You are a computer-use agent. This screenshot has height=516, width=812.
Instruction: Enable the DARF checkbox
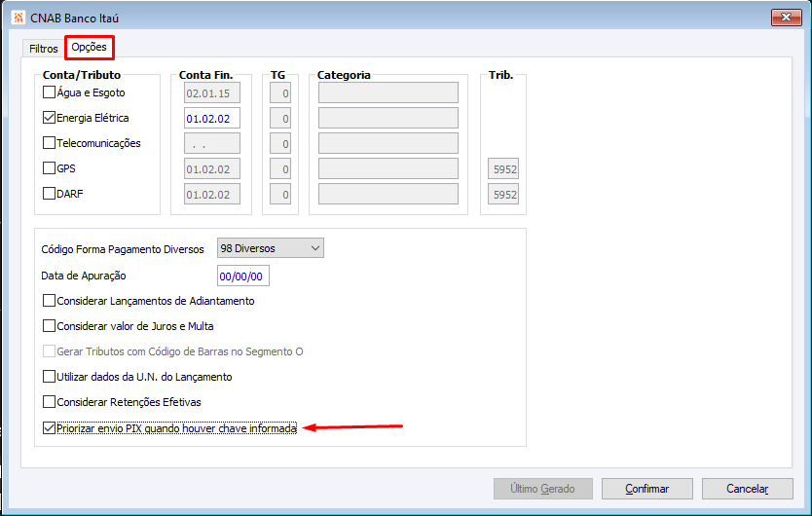pos(49,194)
